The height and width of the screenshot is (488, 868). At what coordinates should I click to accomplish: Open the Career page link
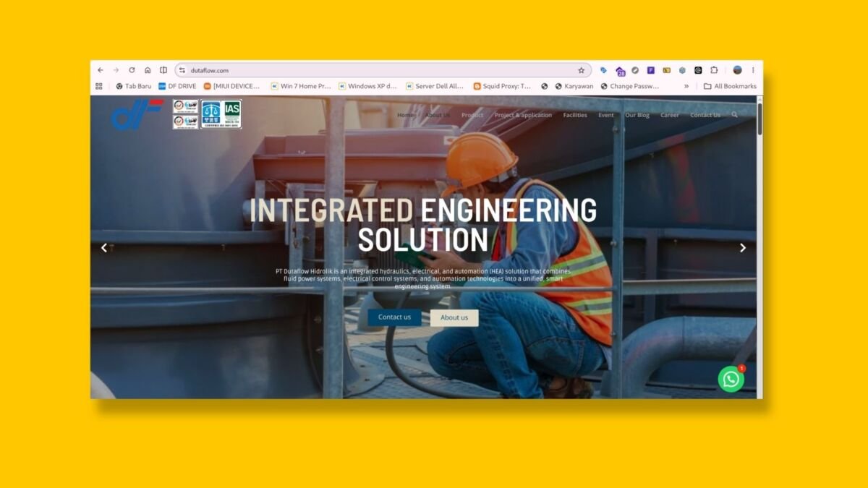coord(670,115)
